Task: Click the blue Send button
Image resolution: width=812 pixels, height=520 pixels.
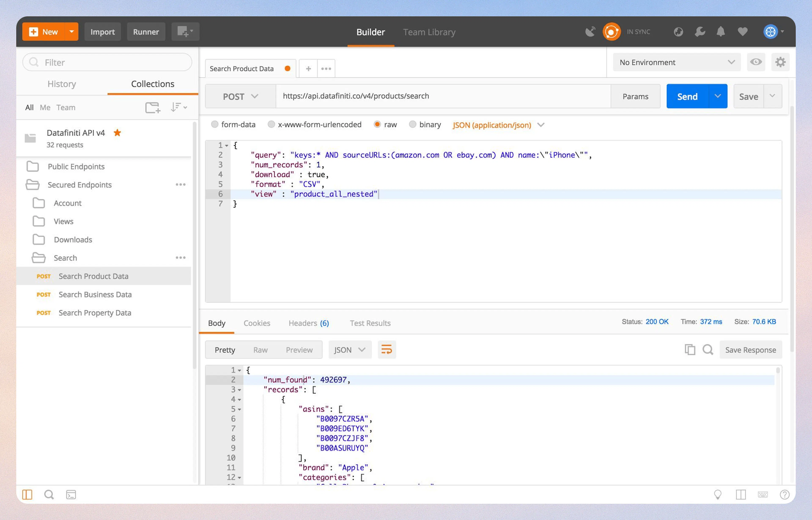Action: pyautogui.click(x=687, y=96)
